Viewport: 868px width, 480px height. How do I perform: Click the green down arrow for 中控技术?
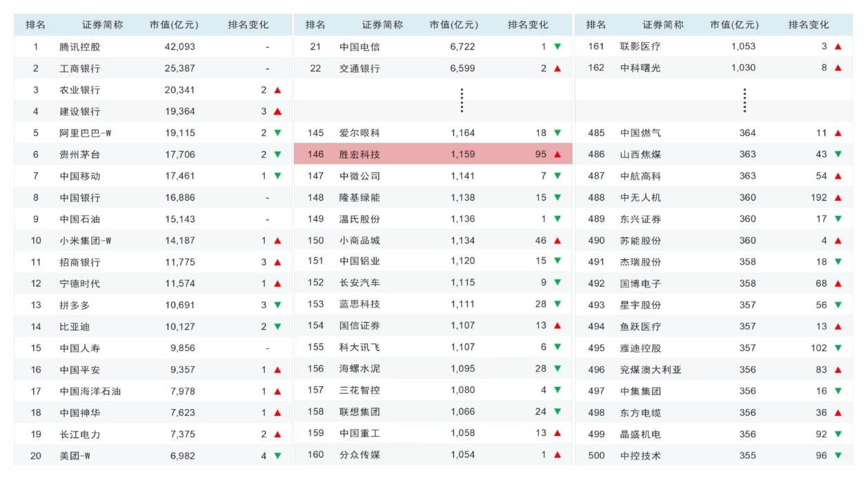click(838, 456)
